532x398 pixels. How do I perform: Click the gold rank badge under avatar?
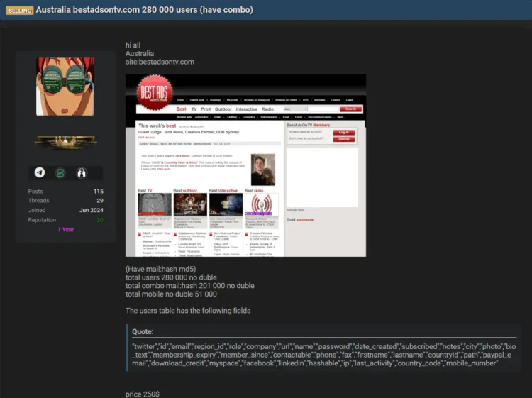point(65,142)
